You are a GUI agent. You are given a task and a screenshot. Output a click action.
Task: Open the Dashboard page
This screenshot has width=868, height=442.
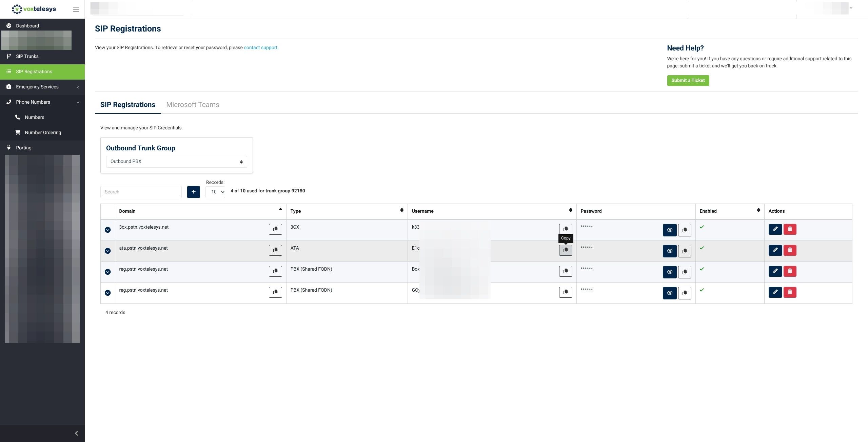[42, 26]
